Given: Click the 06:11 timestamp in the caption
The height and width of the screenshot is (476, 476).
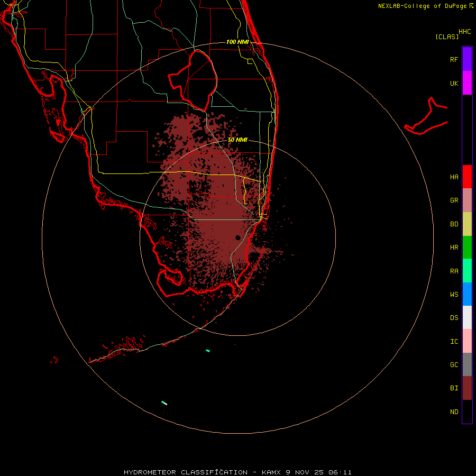Looking at the screenshot, I should (337, 472).
